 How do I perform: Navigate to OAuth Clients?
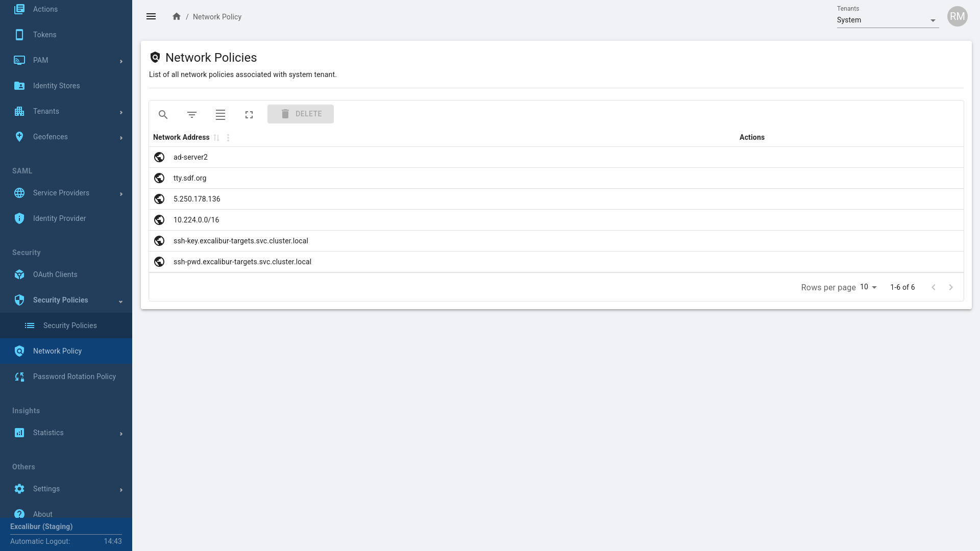55,274
